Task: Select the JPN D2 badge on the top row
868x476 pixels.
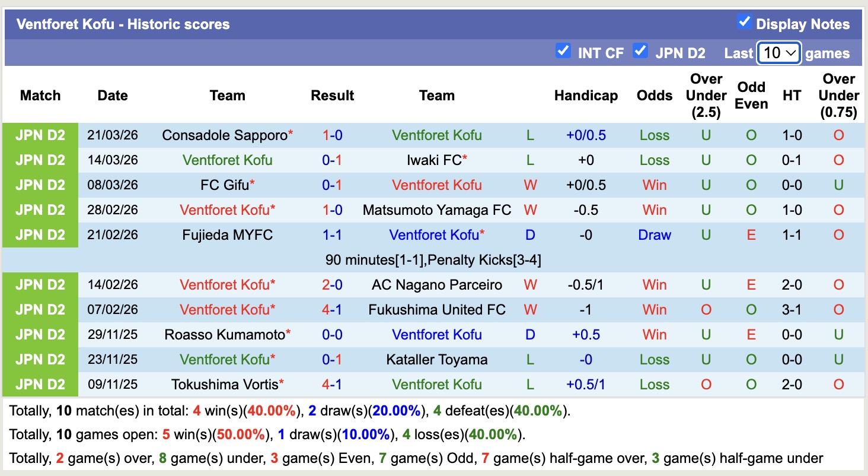Action: (40, 135)
